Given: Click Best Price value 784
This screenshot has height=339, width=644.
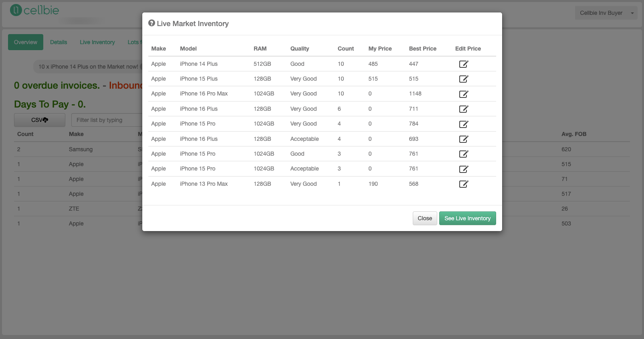Looking at the screenshot, I should tap(413, 124).
